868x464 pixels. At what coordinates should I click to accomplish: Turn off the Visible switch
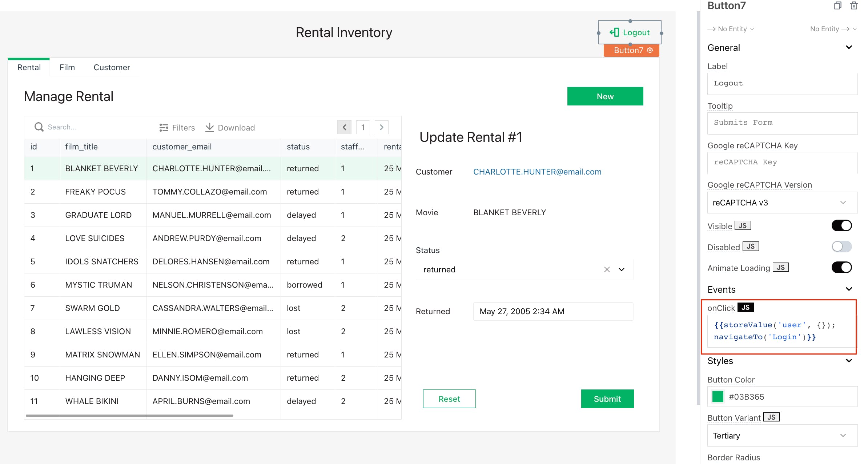[x=841, y=225]
